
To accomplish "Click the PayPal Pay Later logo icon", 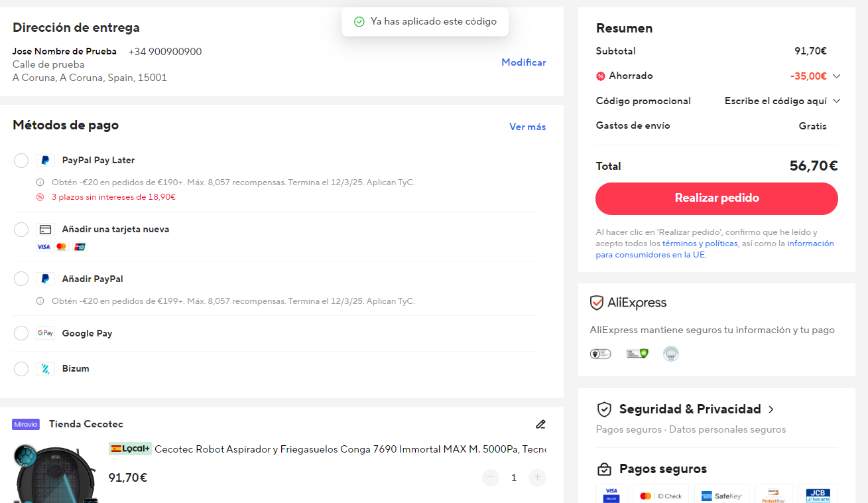I will click(45, 161).
